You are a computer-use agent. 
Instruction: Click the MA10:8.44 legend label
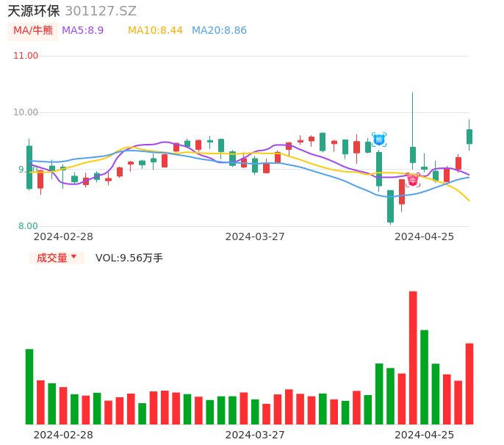tap(155, 31)
